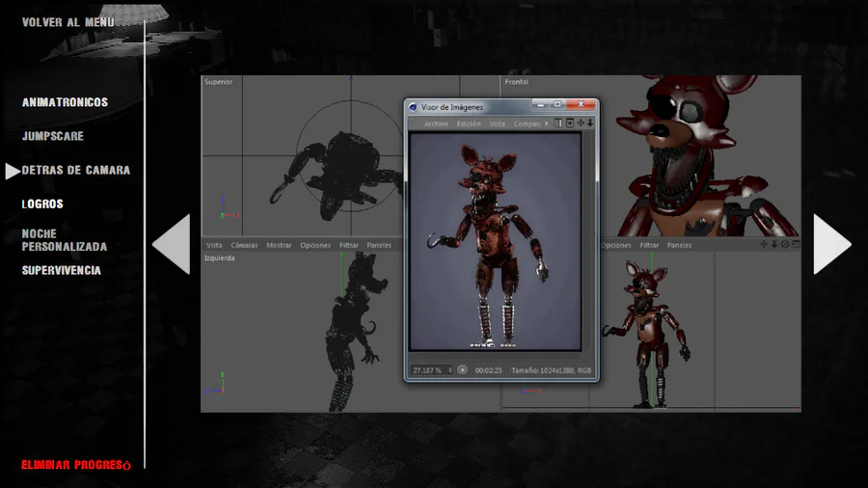Image resolution: width=868 pixels, height=488 pixels.
Task: Open Opciones menu in the left viewport bar
Action: click(315, 245)
